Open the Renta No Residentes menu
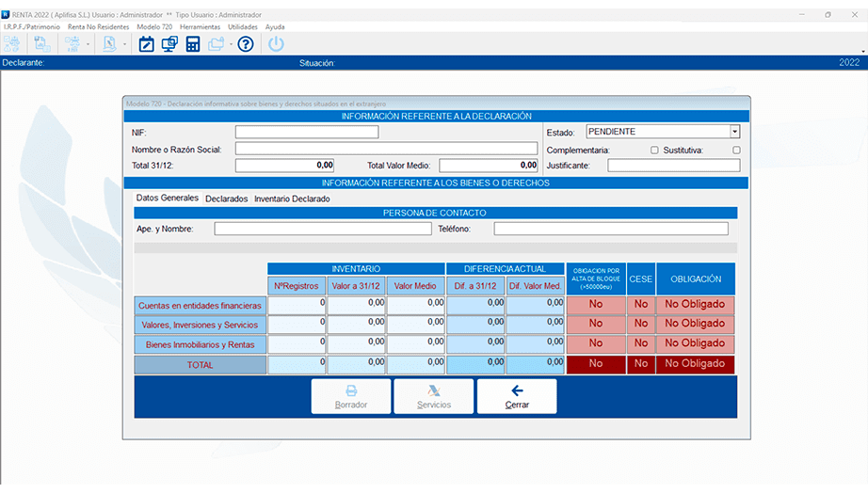 (x=99, y=26)
